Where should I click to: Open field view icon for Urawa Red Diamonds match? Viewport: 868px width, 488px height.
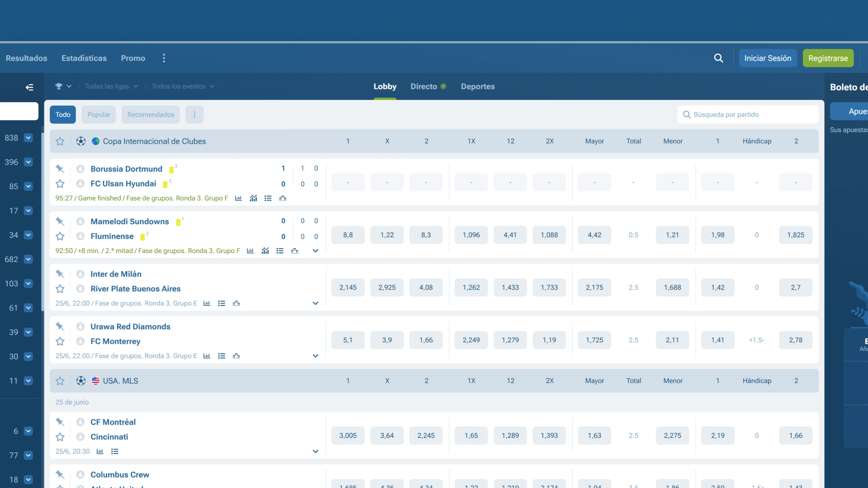236,356
